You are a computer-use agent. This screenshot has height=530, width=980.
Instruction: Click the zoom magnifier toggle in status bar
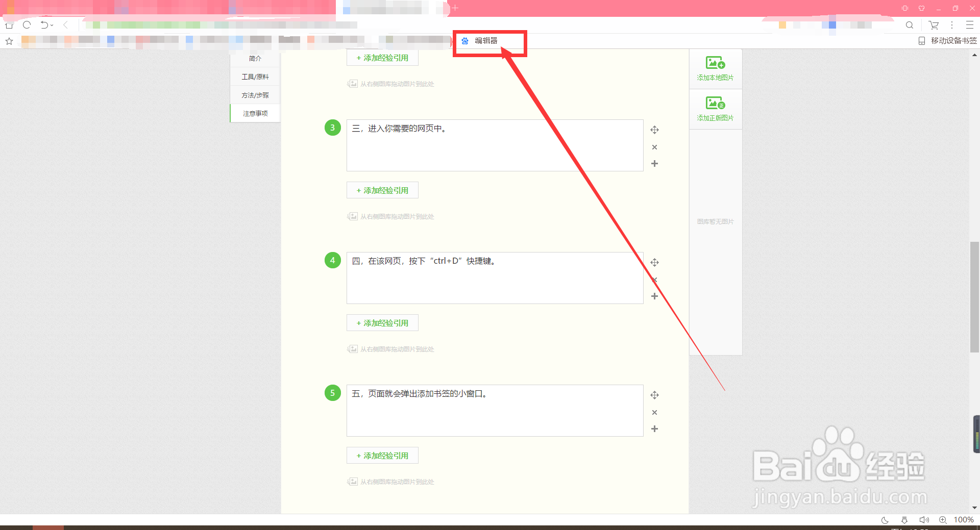pyautogui.click(x=943, y=520)
